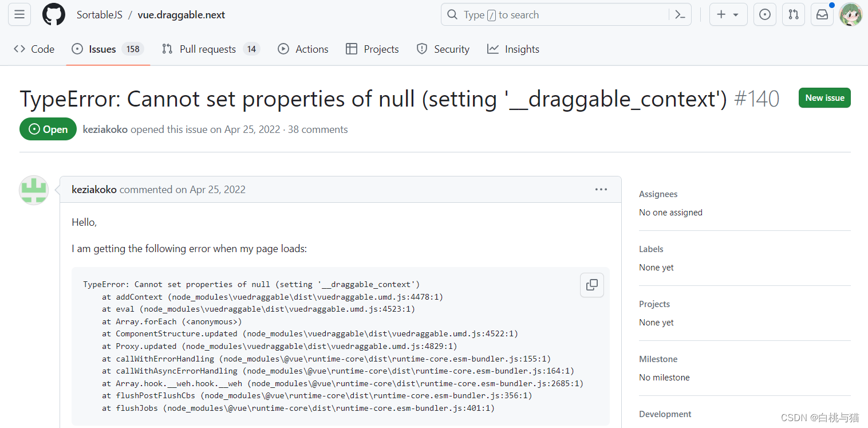Open the comment three-dot options menu
The height and width of the screenshot is (428, 868).
click(601, 190)
